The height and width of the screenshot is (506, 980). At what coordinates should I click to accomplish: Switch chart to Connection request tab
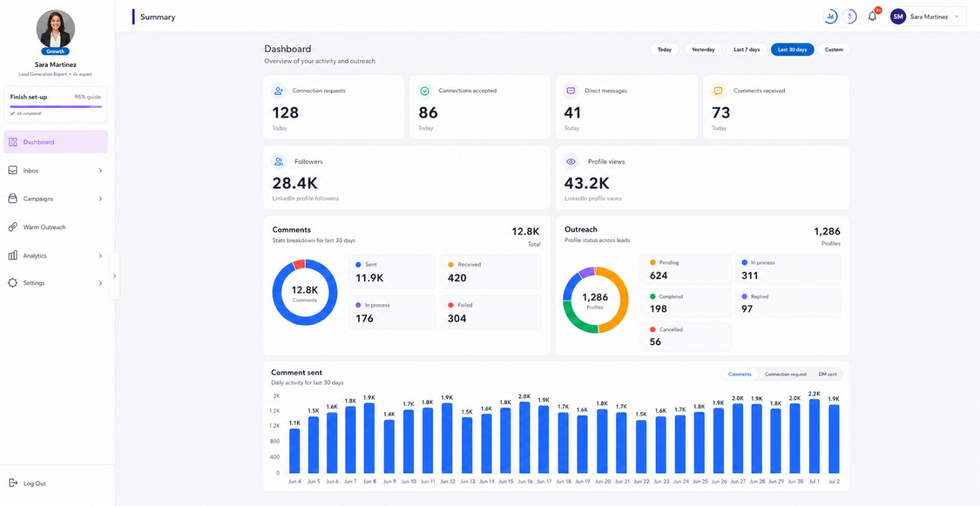pos(785,374)
